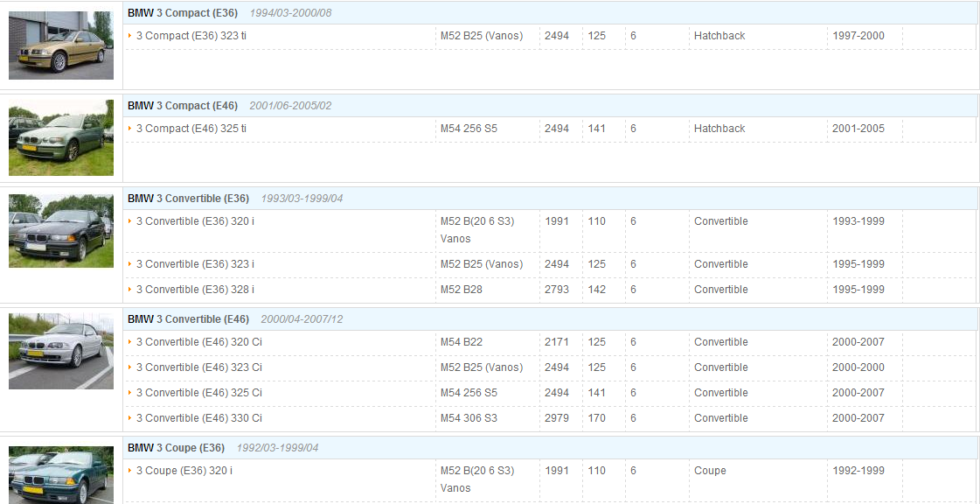980x504 pixels.
Task: Click the orange arrow beside 323 ti
Action: [x=130, y=36]
